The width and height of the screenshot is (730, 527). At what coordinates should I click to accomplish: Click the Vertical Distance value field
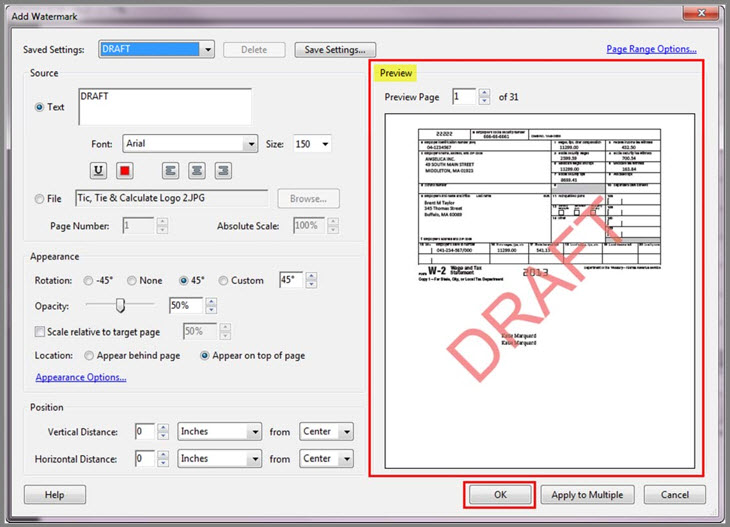tap(144, 431)
